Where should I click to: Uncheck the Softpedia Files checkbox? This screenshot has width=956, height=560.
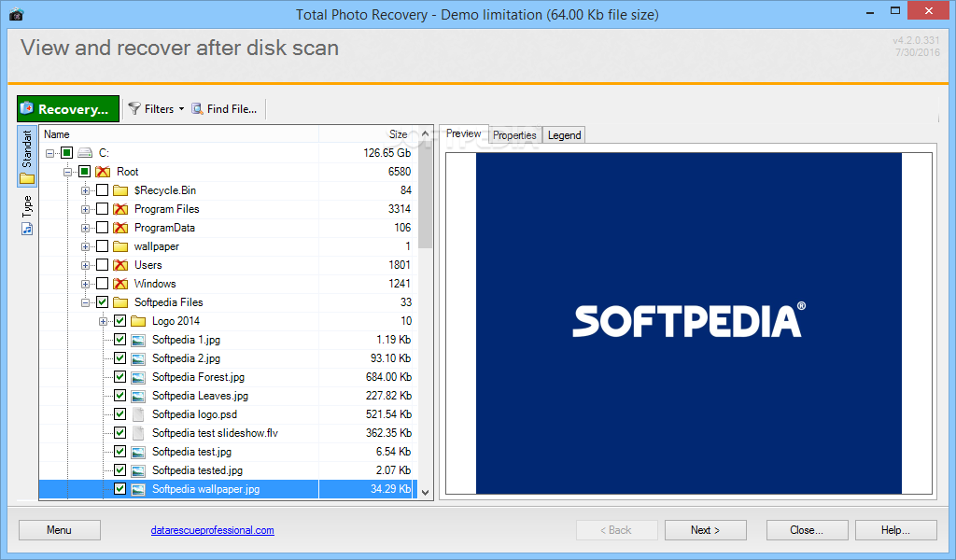pos(103,302)
